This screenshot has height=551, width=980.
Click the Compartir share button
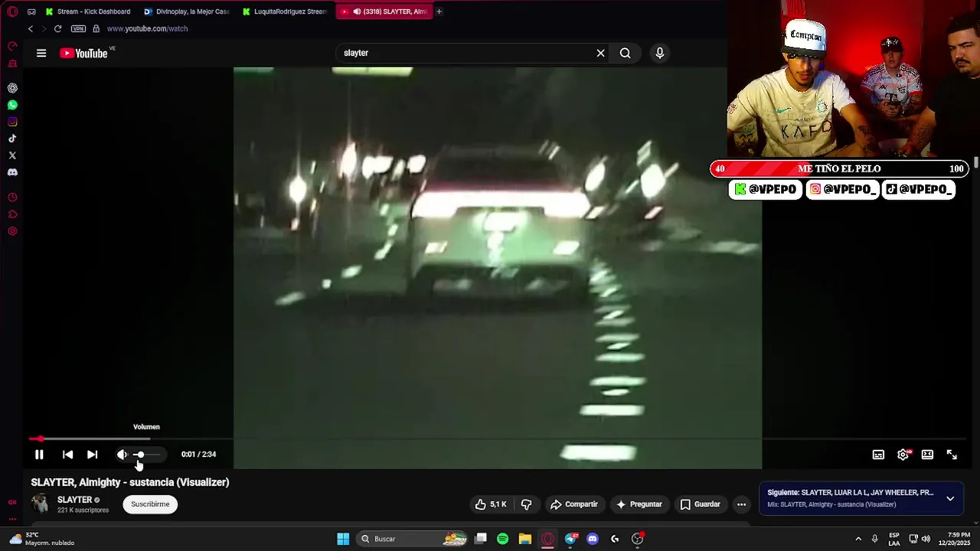pyautogui.click(x=574, y=504)
